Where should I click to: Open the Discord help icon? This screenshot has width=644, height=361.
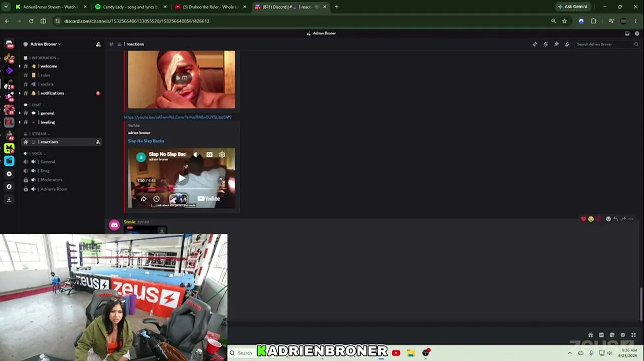coord(636,34)
